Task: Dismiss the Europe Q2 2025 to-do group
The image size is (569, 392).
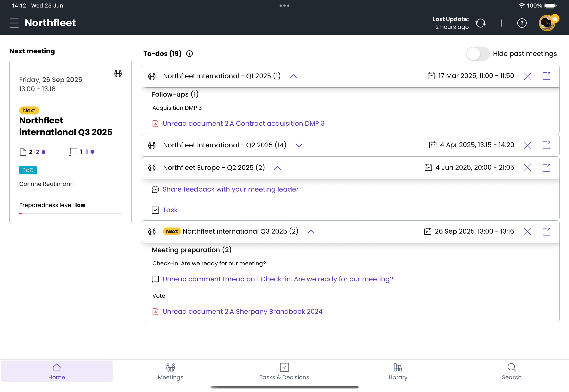Action: pyautogui.click(x=527, y=168)
